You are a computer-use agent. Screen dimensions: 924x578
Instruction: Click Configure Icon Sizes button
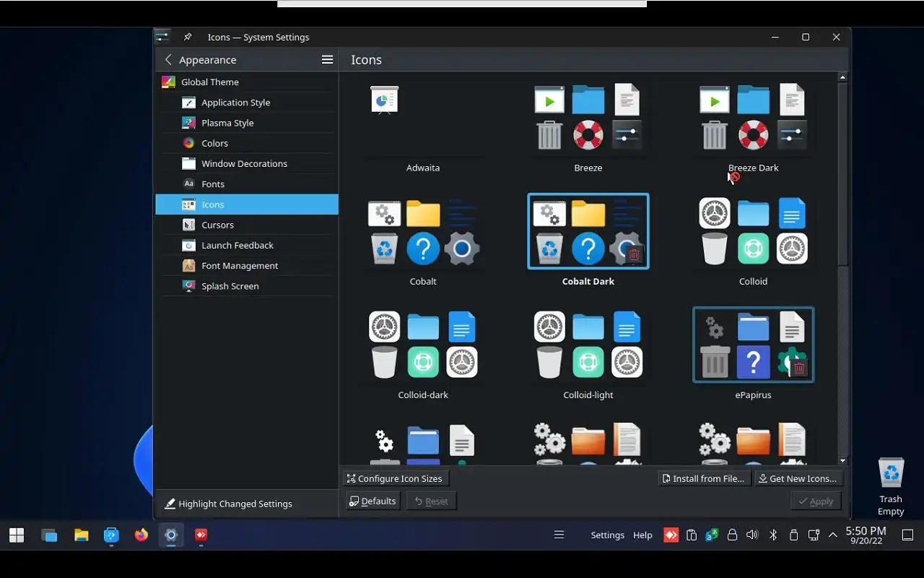click(395, 478)
